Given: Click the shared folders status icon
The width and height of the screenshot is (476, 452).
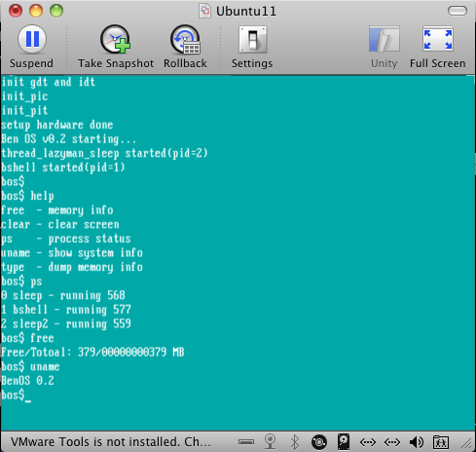Looking at the screenshot, I should (441, 442).
